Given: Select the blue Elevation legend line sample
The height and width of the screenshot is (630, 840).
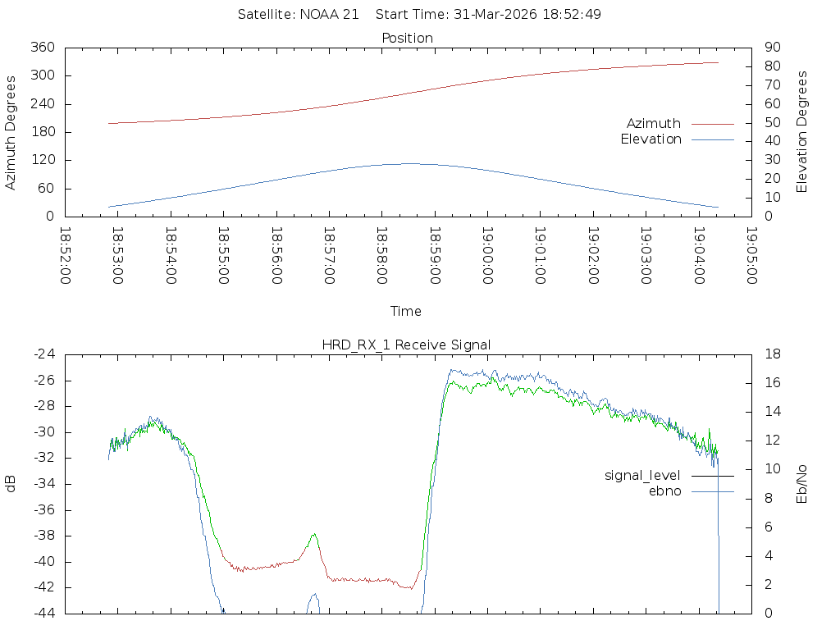Looking at the screenshot, I should [712, 139].
